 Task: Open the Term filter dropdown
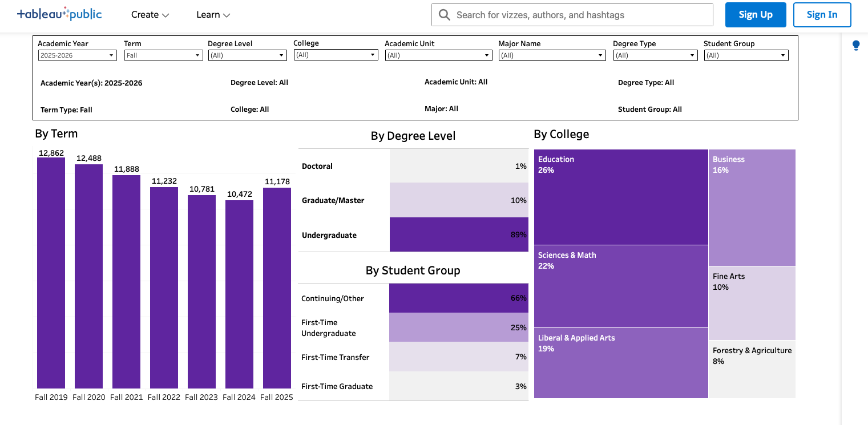(163, 55)
